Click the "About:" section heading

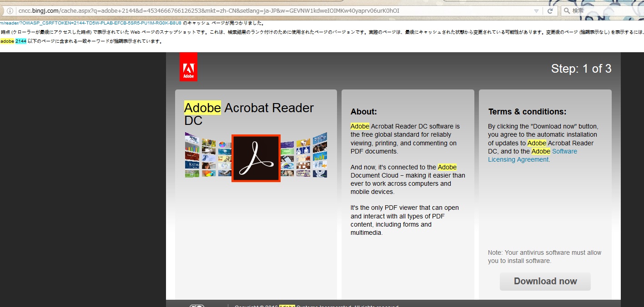tap(363, 112)
